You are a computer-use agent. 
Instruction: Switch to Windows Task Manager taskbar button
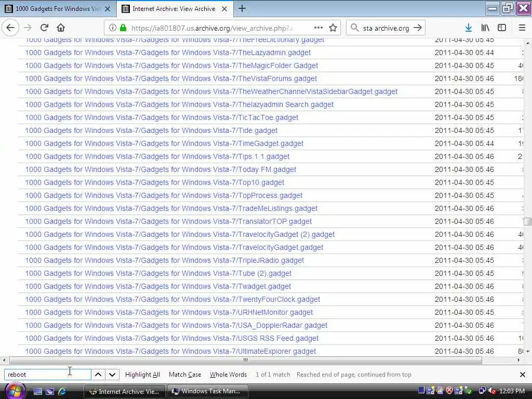(x=207, y=392)
